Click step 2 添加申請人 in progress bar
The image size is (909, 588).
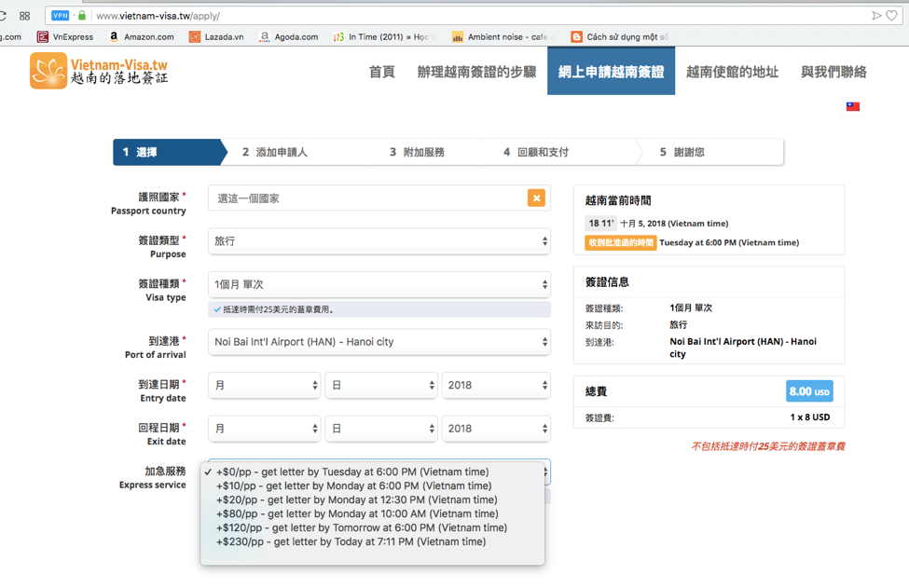coord(275,152)
